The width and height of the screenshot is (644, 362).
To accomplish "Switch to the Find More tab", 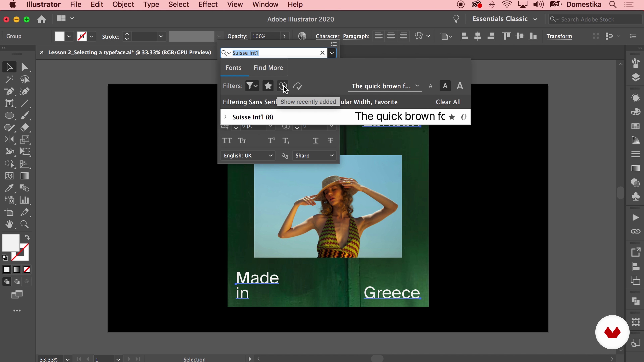I will click(268, 68).
